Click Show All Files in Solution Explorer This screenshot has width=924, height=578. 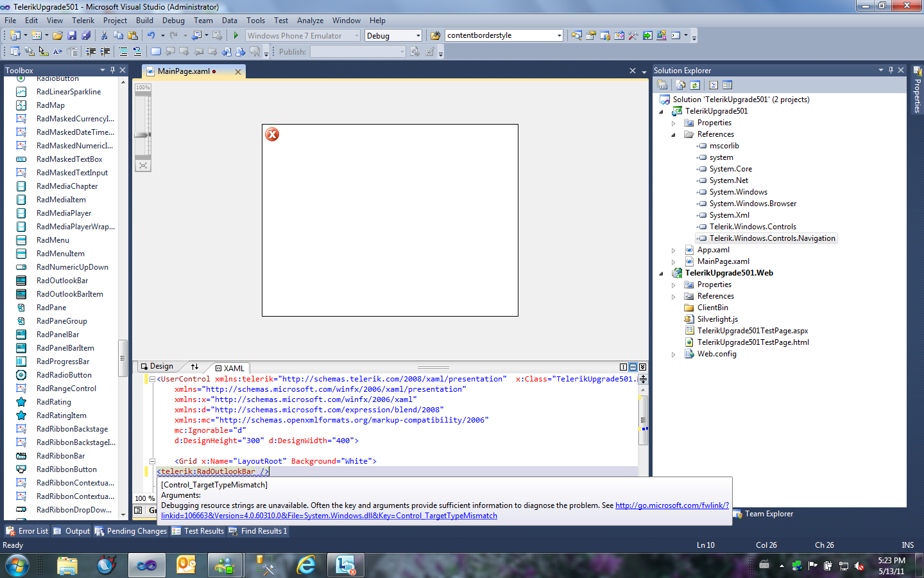[x=680, y=85]
